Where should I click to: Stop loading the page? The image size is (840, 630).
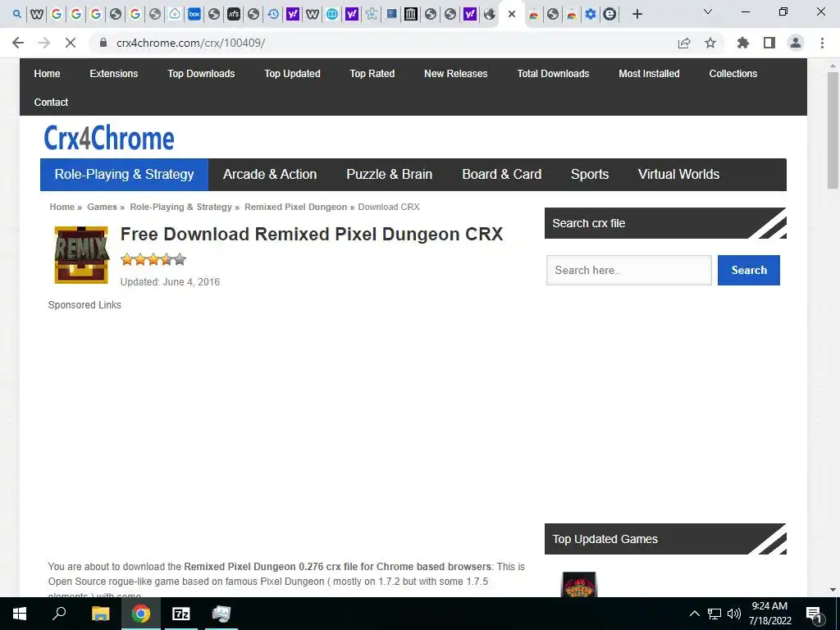(71, 43)
